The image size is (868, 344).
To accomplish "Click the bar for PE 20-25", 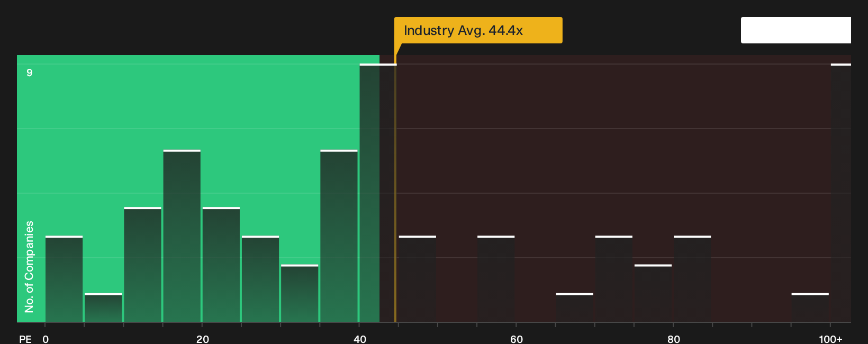I will (x=221, y=265).
